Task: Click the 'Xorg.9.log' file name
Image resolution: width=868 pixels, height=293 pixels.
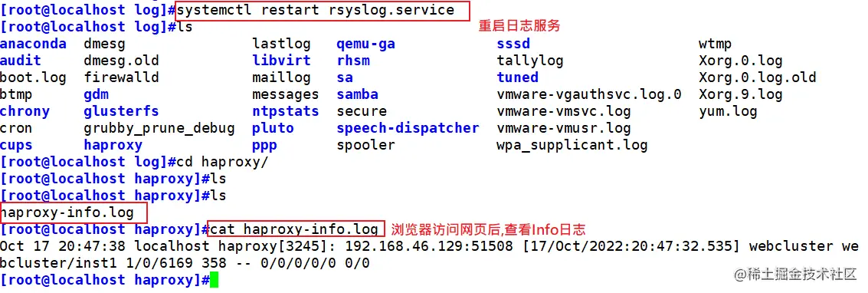Action: [741, 94]
